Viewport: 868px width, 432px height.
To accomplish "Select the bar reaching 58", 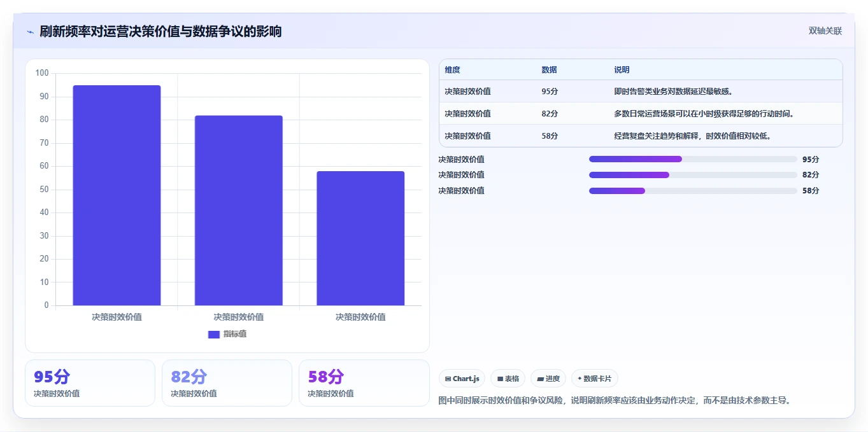I will [360, 238].
